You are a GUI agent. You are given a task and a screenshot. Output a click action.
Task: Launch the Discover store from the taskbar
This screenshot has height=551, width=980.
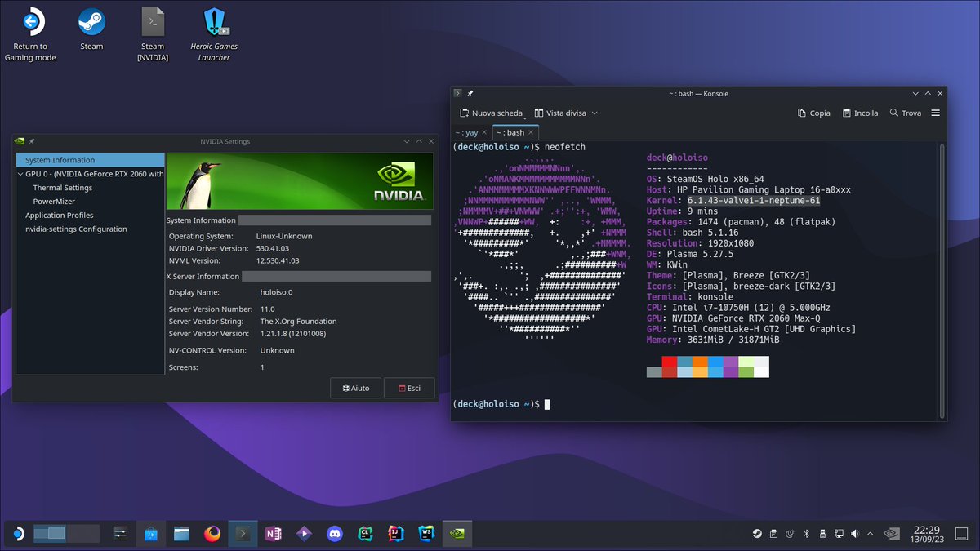[151, 534]
